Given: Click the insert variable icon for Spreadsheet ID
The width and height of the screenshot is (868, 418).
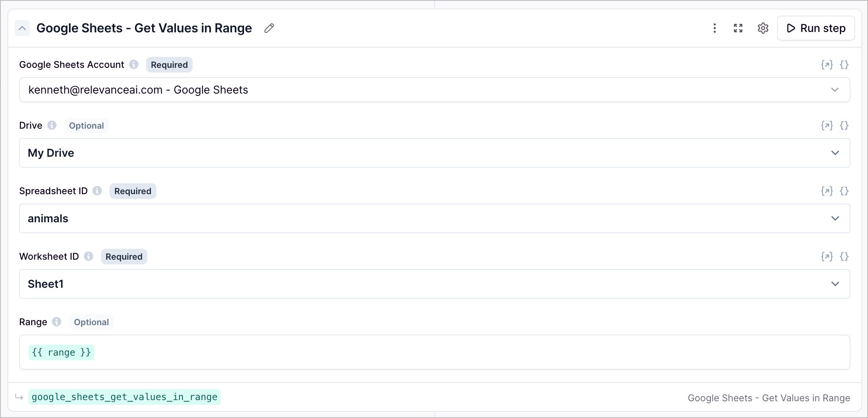Looking at the screenshot, I should pos(827,191).
